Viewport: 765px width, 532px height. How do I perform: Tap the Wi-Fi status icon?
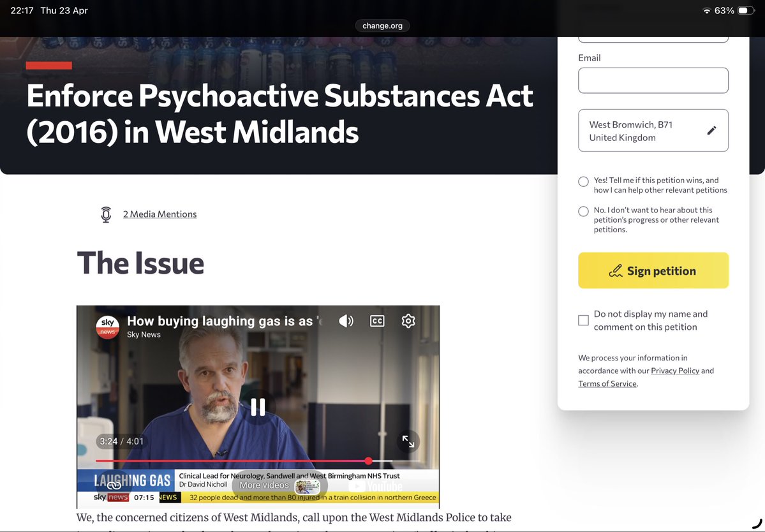click(706, 11)
